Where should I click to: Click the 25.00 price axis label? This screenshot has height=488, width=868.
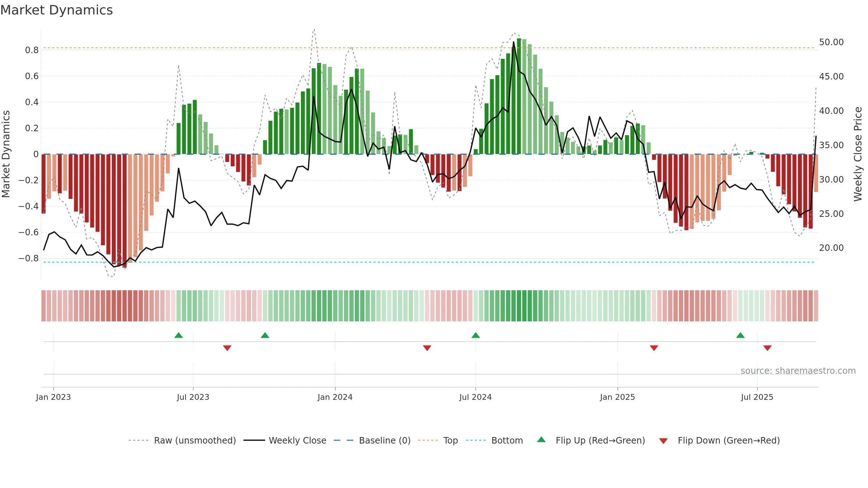831,214
